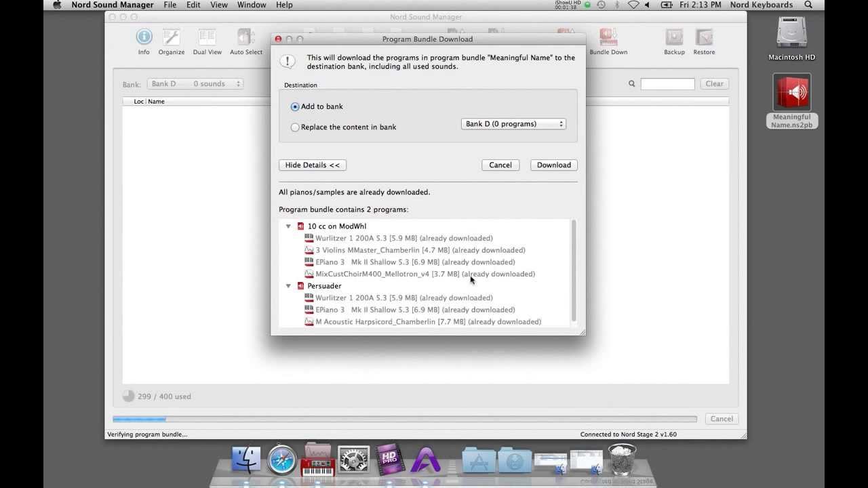Click the Apple menu icon
868x488 pixels.
[x=57, y=5]
